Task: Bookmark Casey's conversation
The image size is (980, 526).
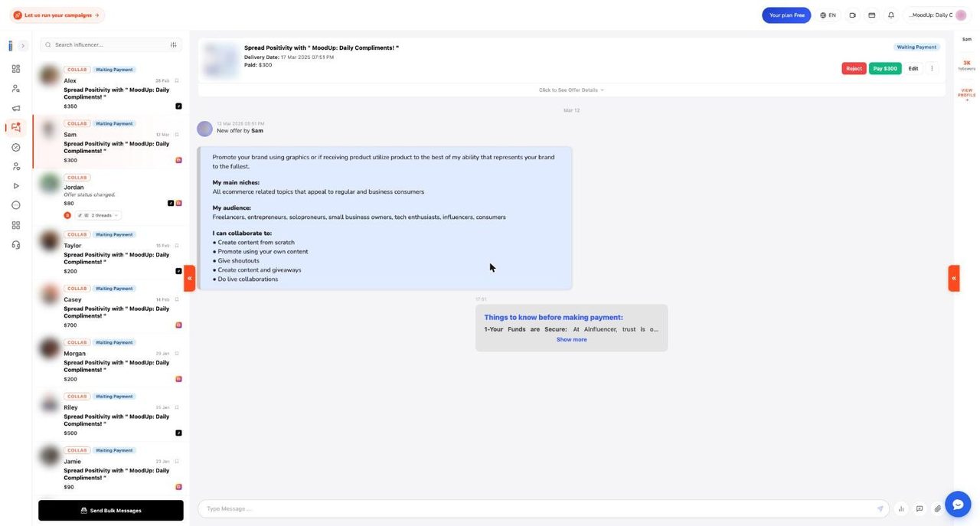Action: point(177,299)
